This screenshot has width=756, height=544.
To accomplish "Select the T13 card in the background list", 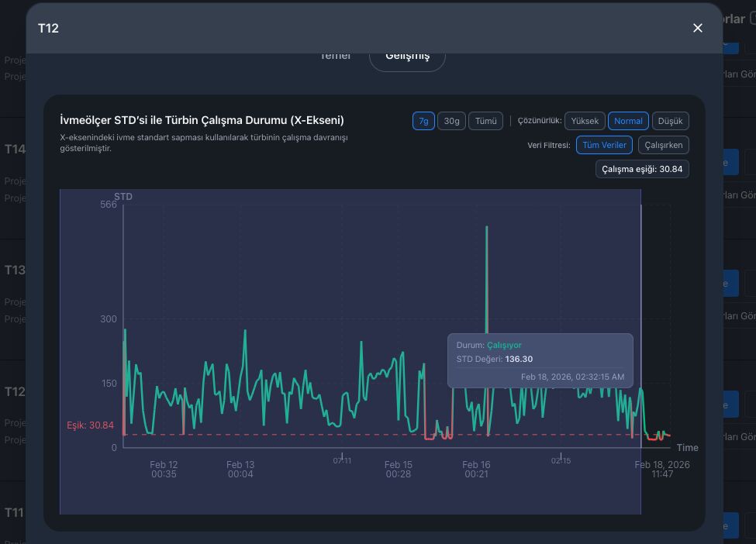I will [x=15, y=270].
